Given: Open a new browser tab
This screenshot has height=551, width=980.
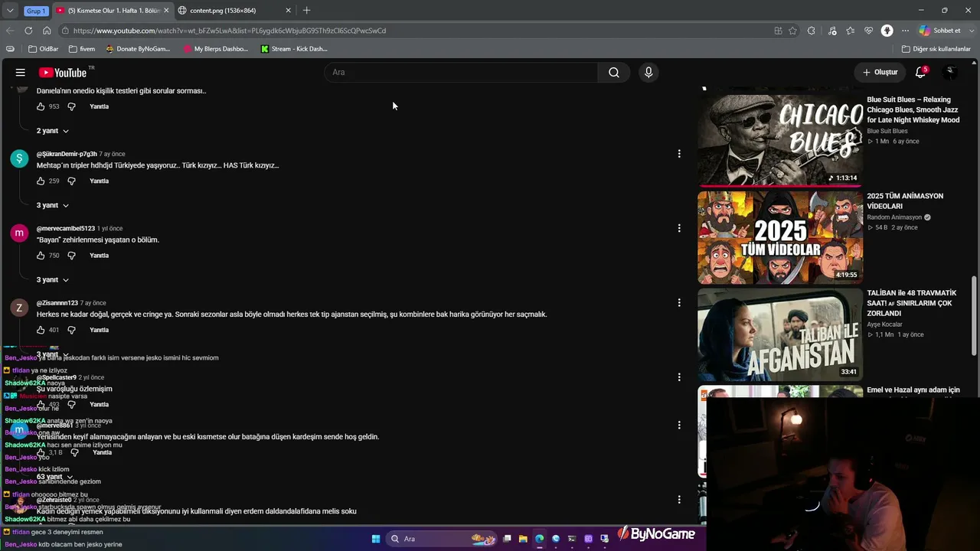Looking at the screenshot, I should point(307,11).
